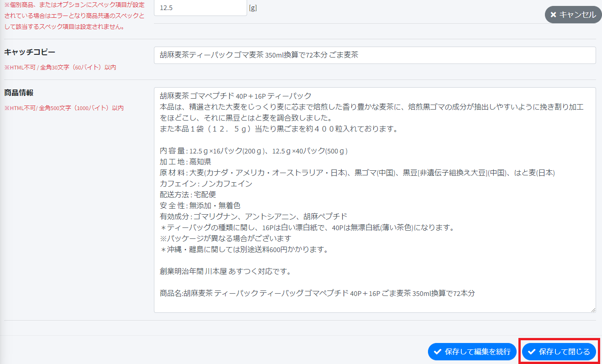Click the checkmark icon on 保存して閉じる
Viewport: 602px width, 364px height.
532,352
